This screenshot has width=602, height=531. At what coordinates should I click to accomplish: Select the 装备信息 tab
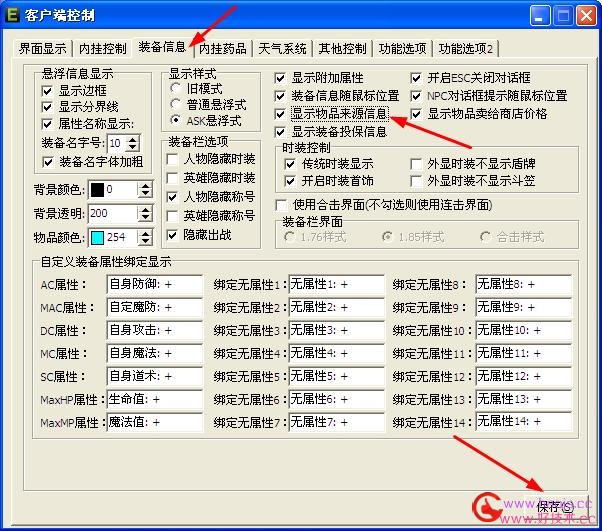162,47
